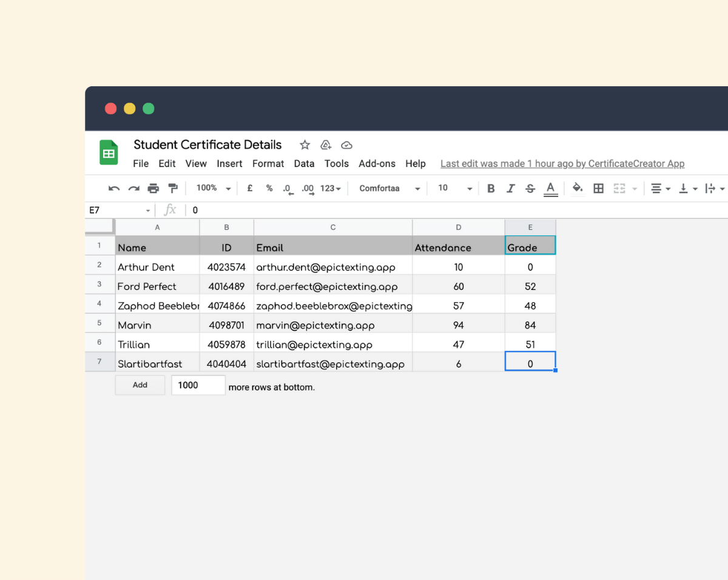This screenshot has width=728, height=580.
Task: Open the borders grid tool
Action: click(598, 189)
